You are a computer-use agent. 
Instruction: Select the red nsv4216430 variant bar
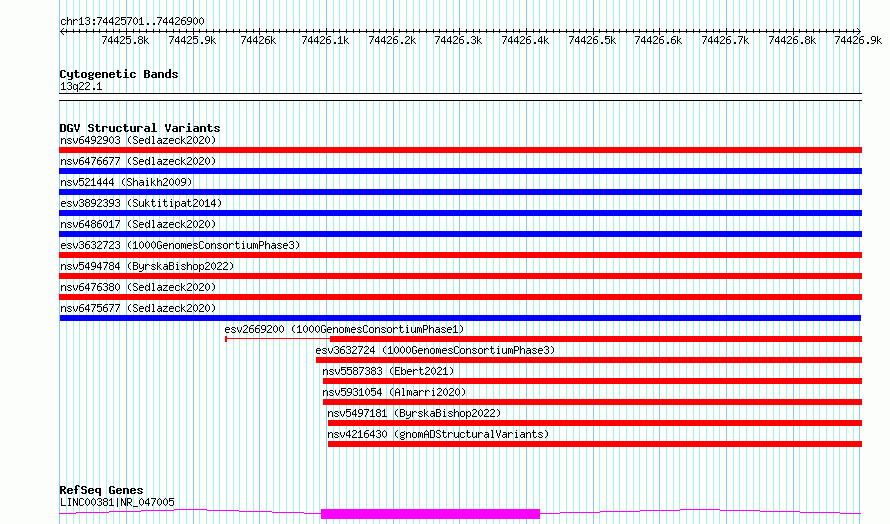click(595, 444)
